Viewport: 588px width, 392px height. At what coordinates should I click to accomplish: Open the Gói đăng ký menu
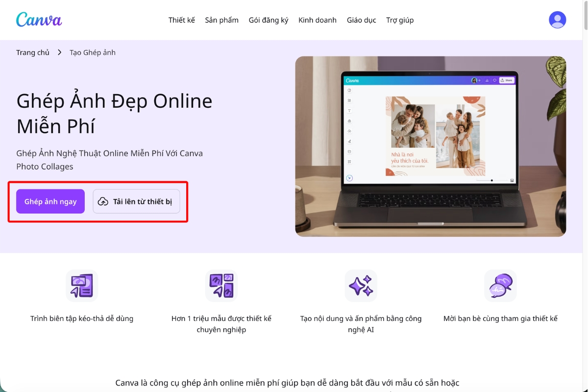[269, 20]
